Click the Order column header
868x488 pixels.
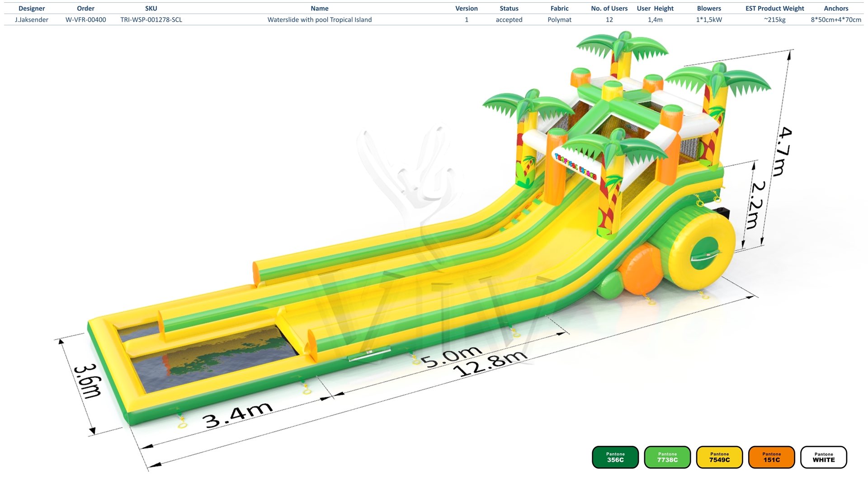coord(86,8)
